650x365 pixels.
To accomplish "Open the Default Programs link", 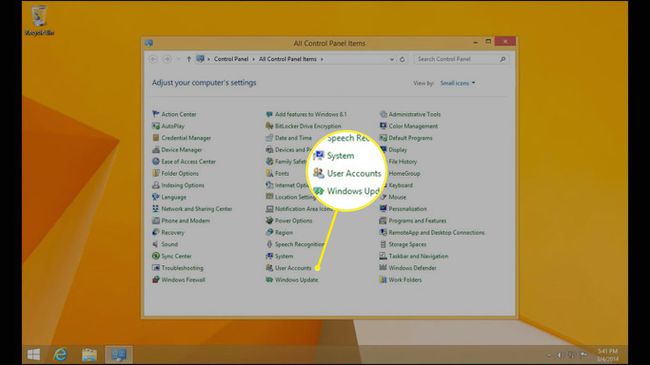I will [410, 138].
